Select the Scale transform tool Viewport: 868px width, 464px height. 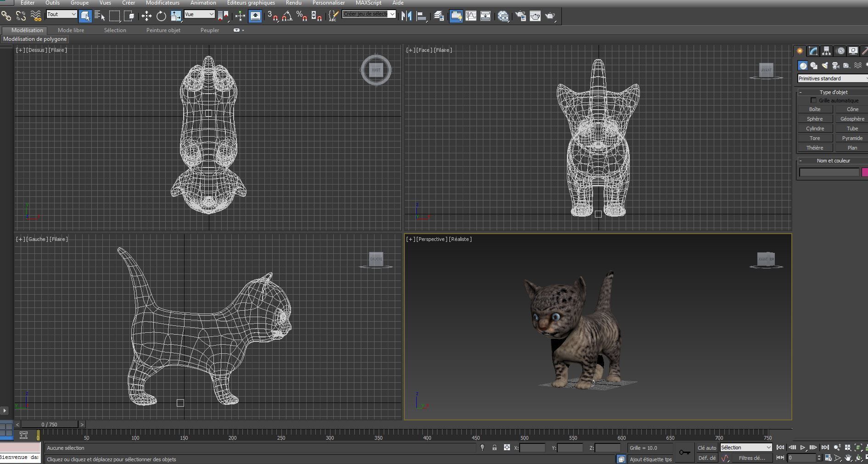[176, 16]
